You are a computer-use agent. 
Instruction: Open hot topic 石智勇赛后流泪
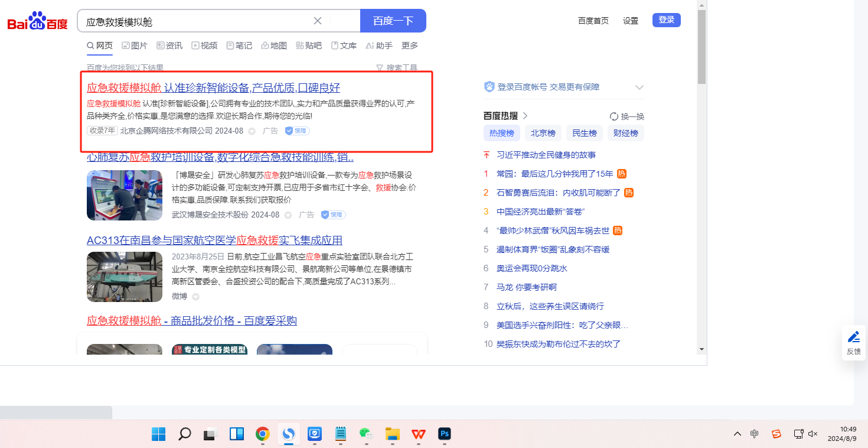(x=559, y=193)
